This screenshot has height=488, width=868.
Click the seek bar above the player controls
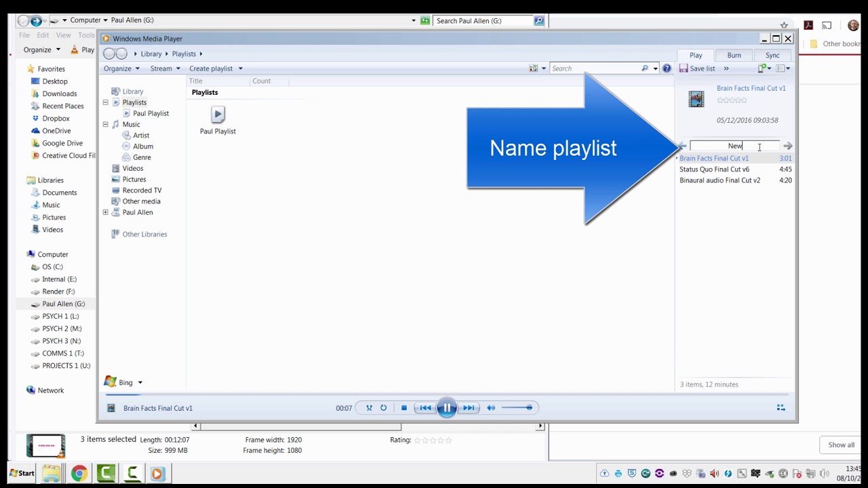coord(446,394)
